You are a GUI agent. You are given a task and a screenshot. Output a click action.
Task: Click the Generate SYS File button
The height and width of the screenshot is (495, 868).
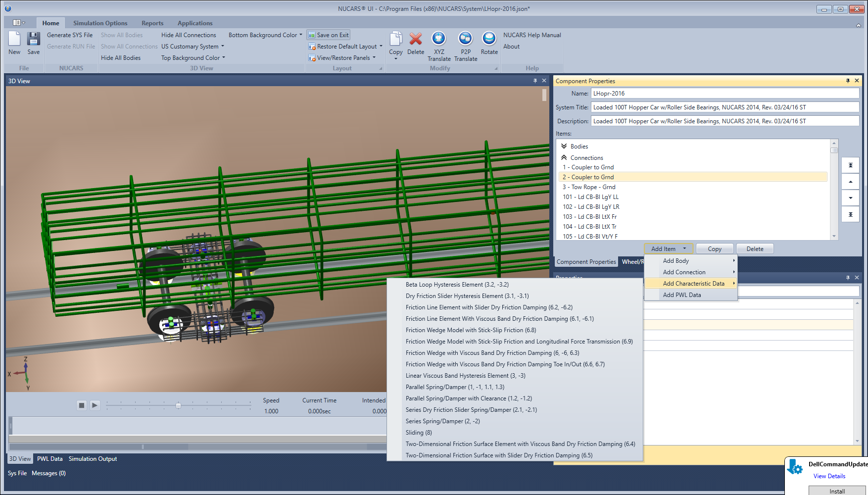point(69,35)
